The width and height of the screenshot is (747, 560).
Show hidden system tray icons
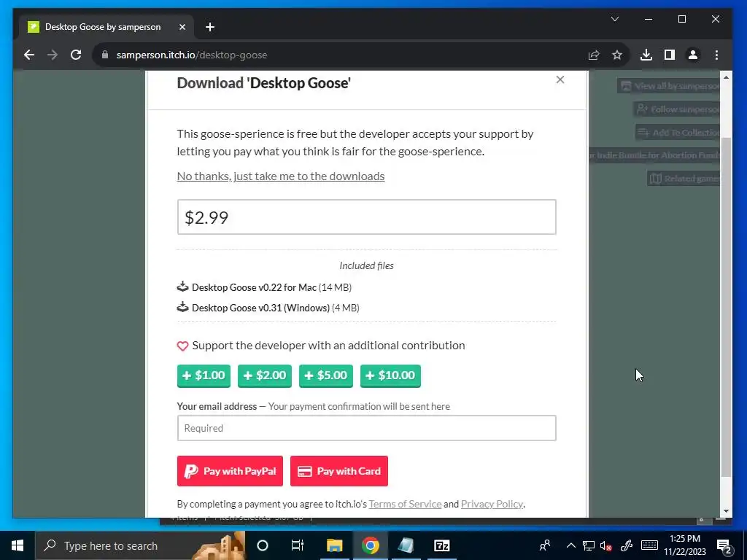(570, 545)
